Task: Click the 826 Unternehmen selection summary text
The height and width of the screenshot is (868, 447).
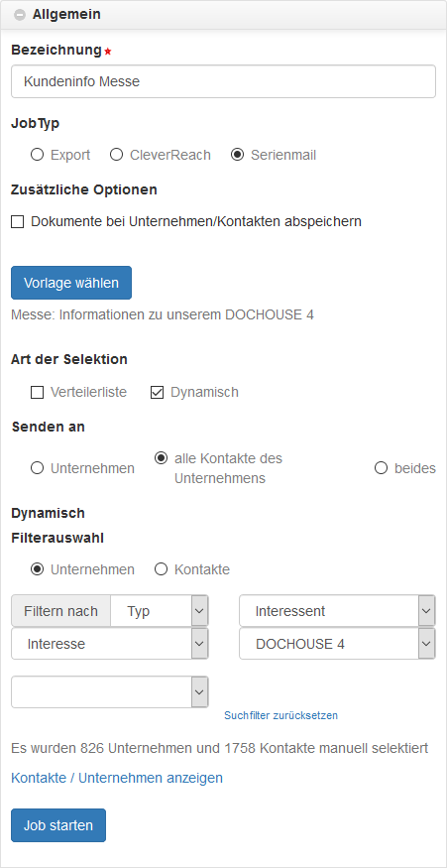Action: click(x=220, y=748)
